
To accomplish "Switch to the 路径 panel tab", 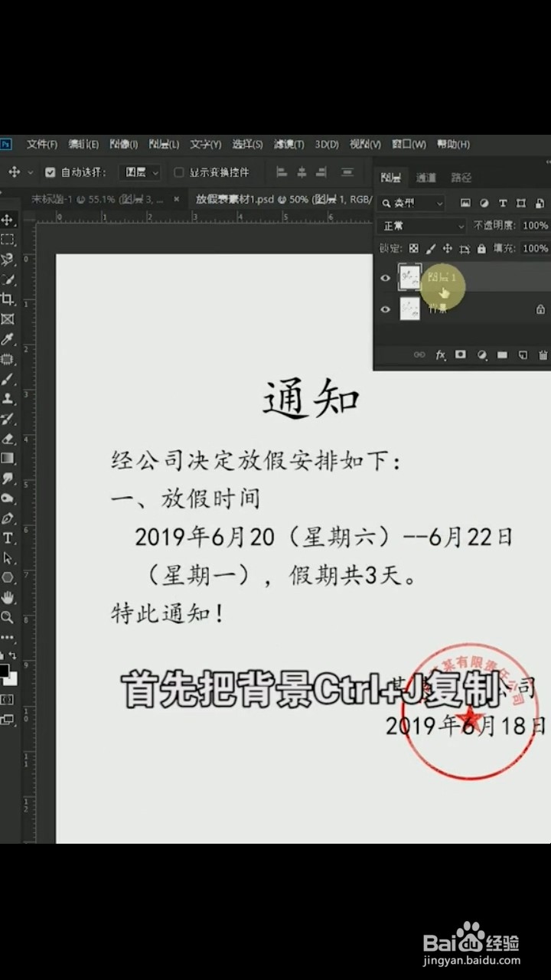I will [x=461, y=178].
